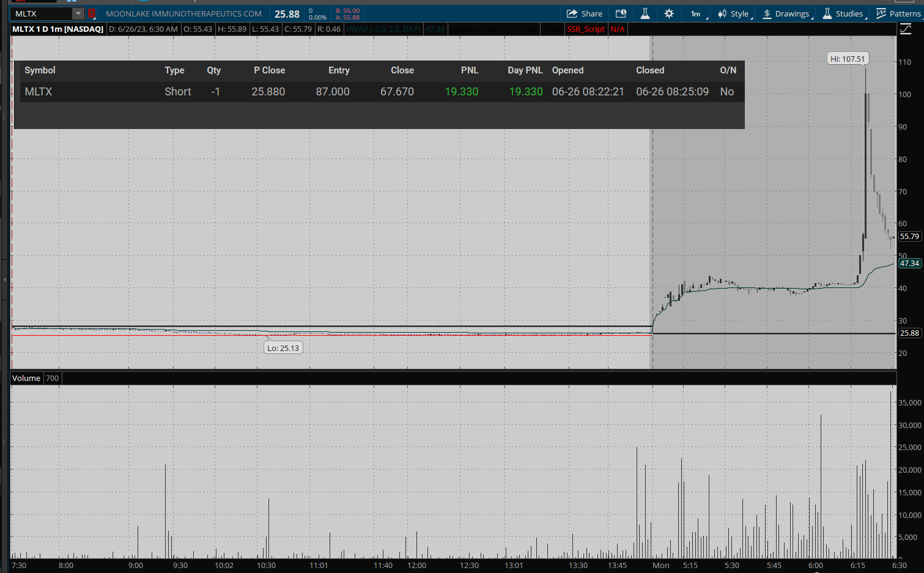This screenshot has width=924, height=573.
Task: Click the MLTX symbol input field
Action: coord(42,13)
